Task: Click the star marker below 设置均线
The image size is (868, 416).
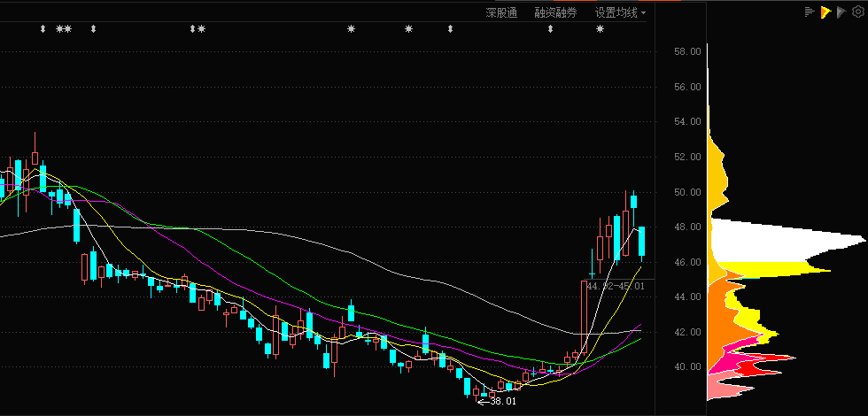Action: [x=601, y=28]
